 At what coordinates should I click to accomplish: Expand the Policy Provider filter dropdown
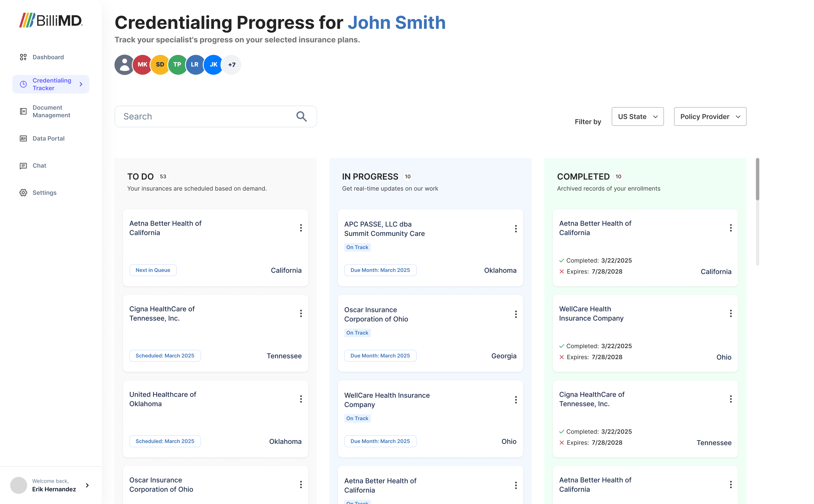point(710,117)
